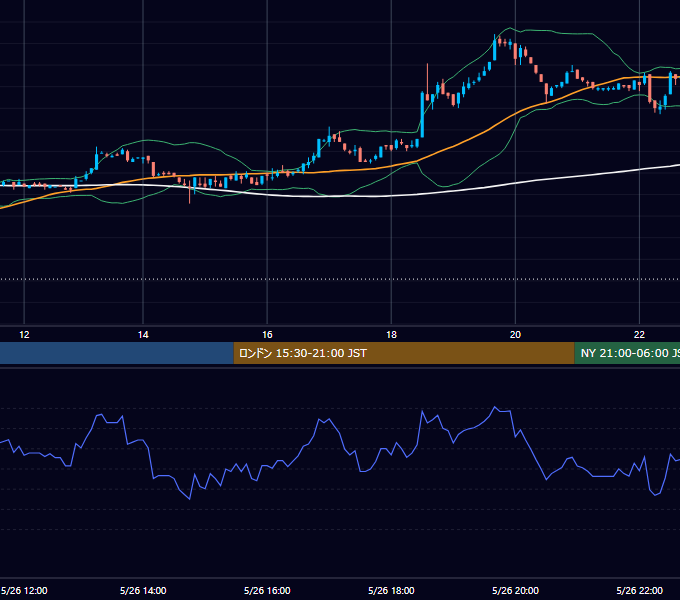The width and height of the screenshot is (680, 600).
Task: Click the 5/26 20:00 date label
Action: click(515, 590)
